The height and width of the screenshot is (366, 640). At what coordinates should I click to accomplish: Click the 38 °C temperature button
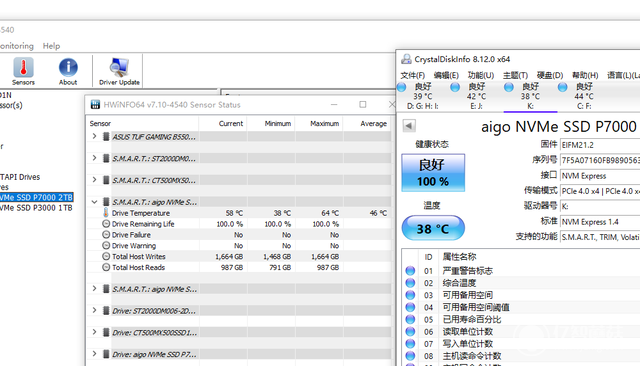point(433,228)
